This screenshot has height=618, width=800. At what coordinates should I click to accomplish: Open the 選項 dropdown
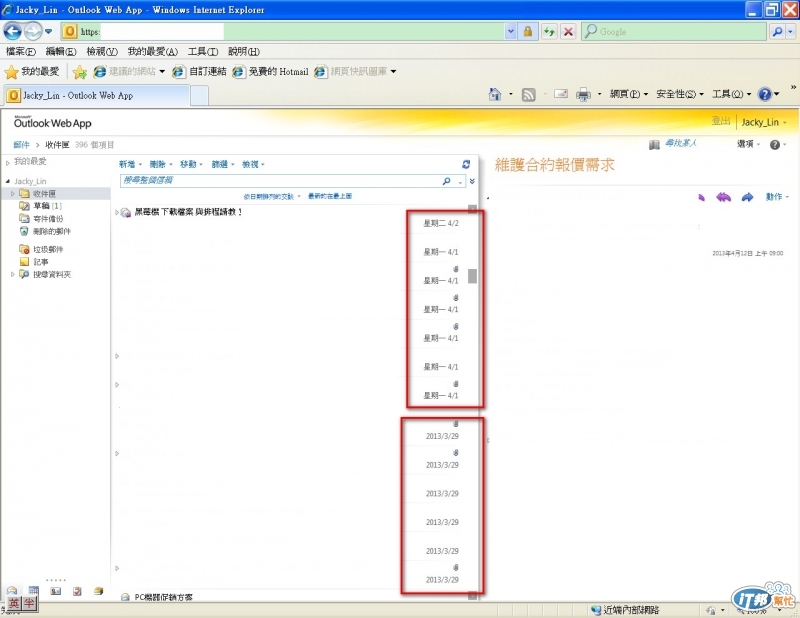748,144
